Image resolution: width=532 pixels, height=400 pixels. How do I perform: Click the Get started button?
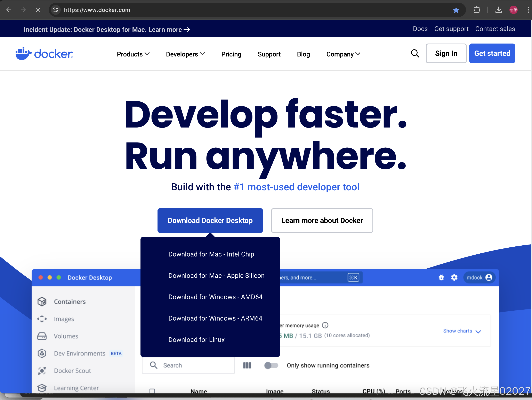(x=492, y=53)
